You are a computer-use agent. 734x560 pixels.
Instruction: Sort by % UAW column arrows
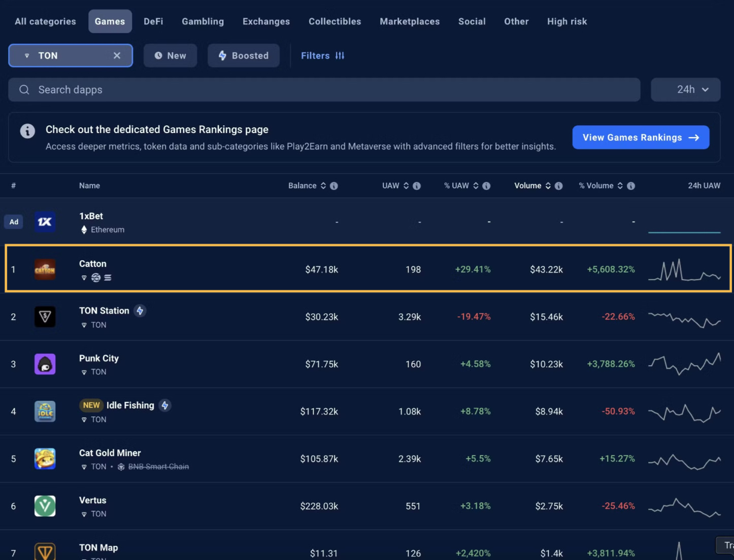pos(476,186)
